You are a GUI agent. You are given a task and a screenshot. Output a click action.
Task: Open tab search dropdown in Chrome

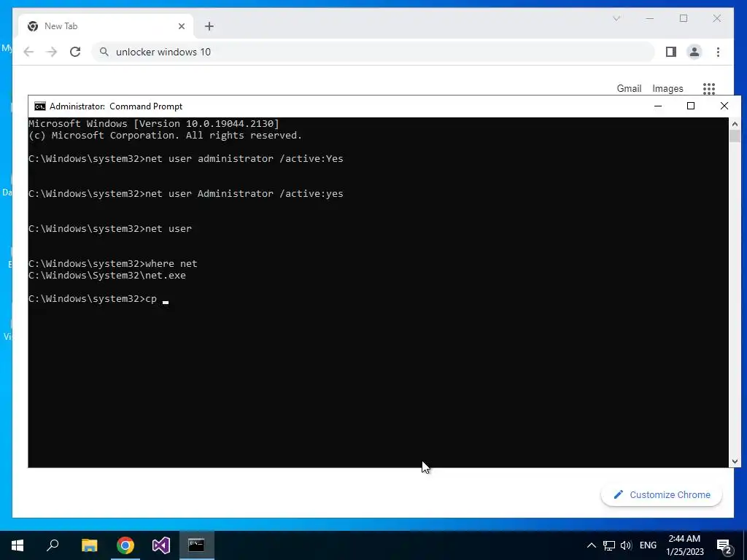[x=616, y=18]
